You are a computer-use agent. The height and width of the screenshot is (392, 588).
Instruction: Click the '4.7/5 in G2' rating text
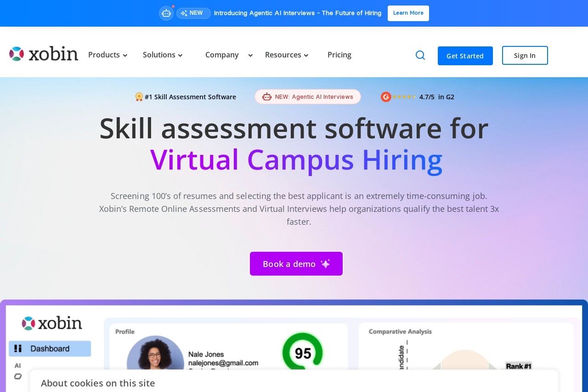pyautogui.click(x=437, y=97)
